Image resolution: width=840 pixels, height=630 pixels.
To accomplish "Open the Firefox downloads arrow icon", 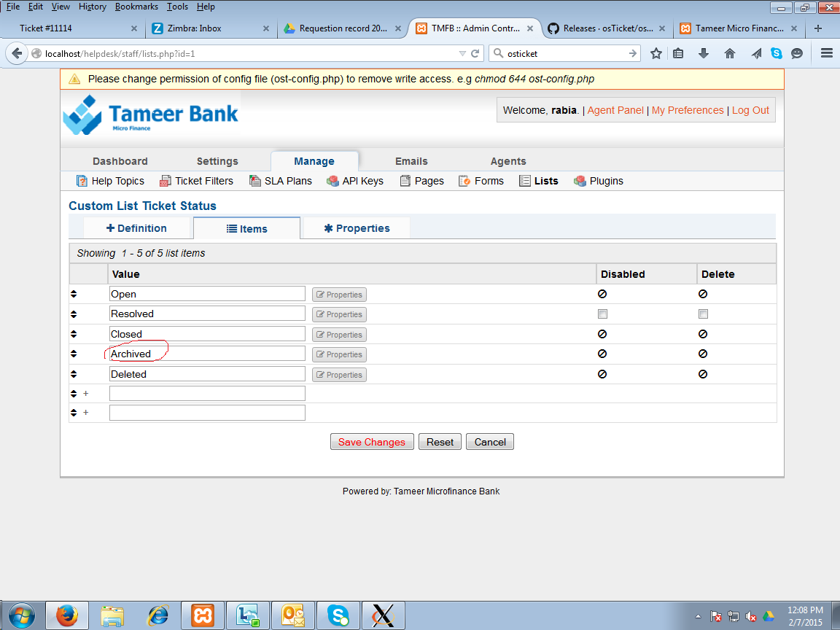I will 704,53.
